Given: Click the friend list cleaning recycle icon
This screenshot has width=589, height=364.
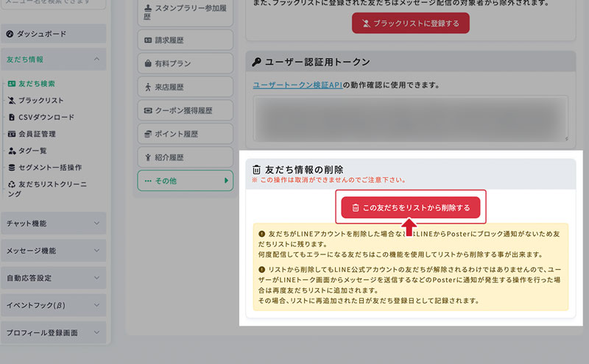Looking at the screenshot, I should point(12,185).
